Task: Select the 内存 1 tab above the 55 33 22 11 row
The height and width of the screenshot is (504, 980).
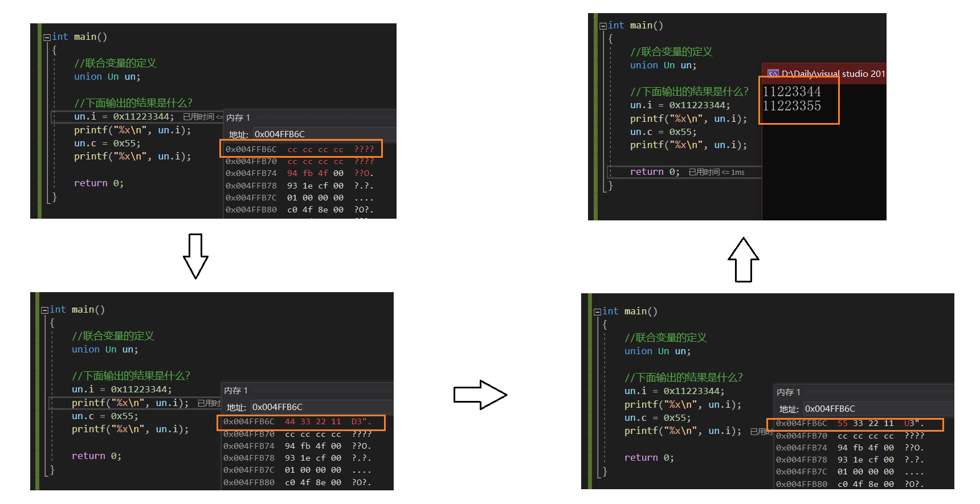Action: [x=789, y=392]
